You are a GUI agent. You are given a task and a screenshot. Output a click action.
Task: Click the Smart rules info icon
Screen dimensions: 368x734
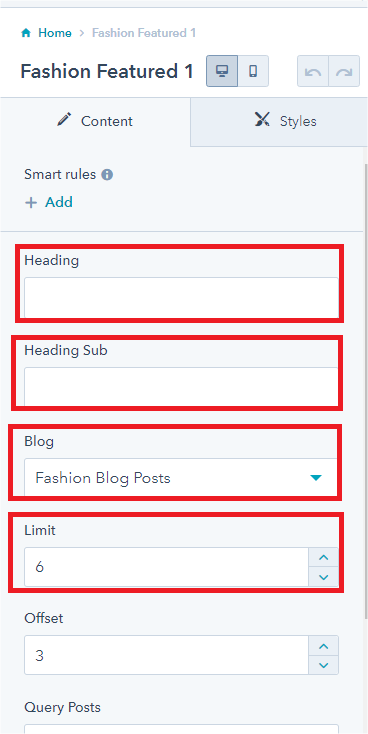pos(107,175)
